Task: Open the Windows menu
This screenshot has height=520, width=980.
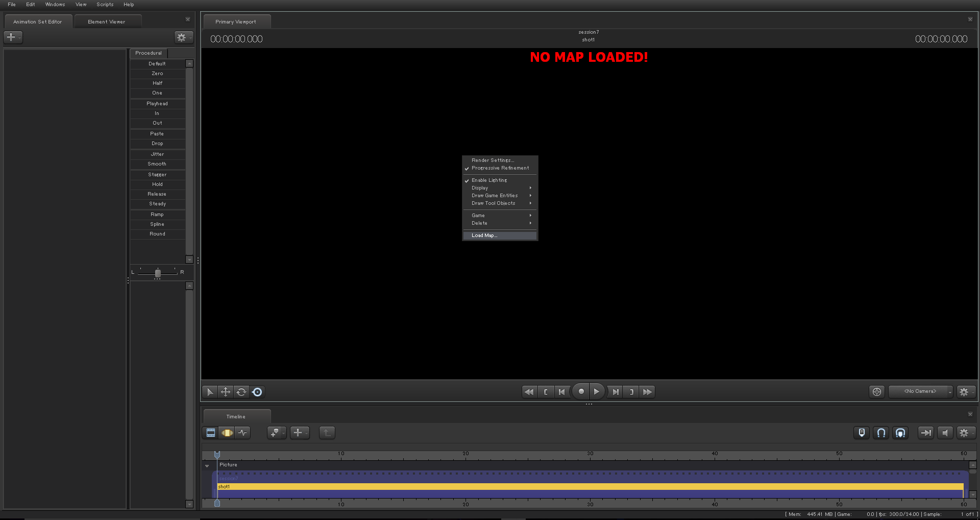Action: [55, 5]
